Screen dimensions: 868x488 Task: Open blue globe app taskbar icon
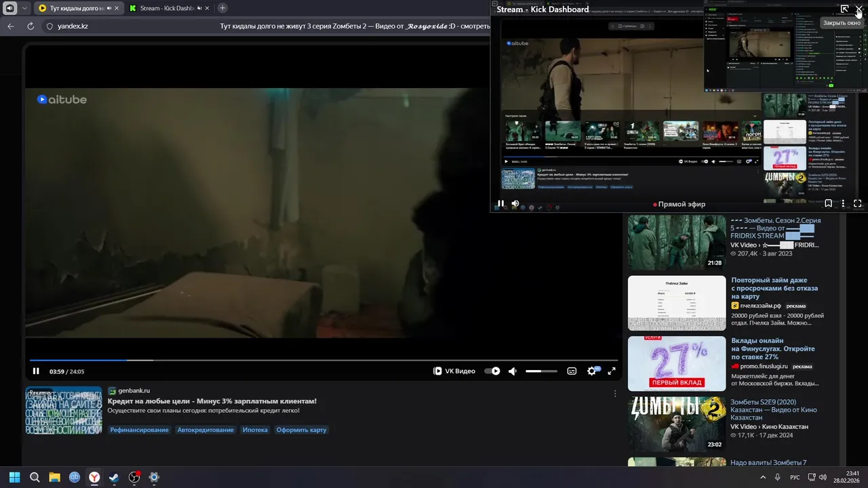75,477
